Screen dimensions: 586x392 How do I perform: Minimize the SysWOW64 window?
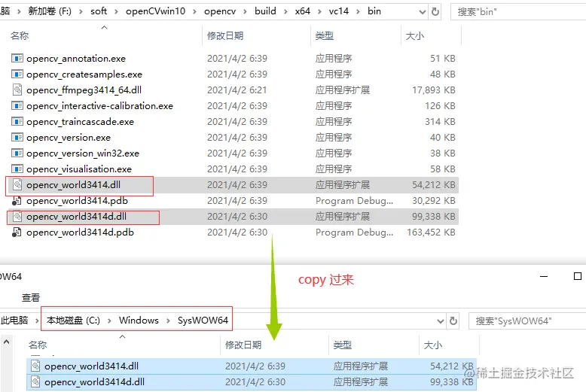pos(544,276)
